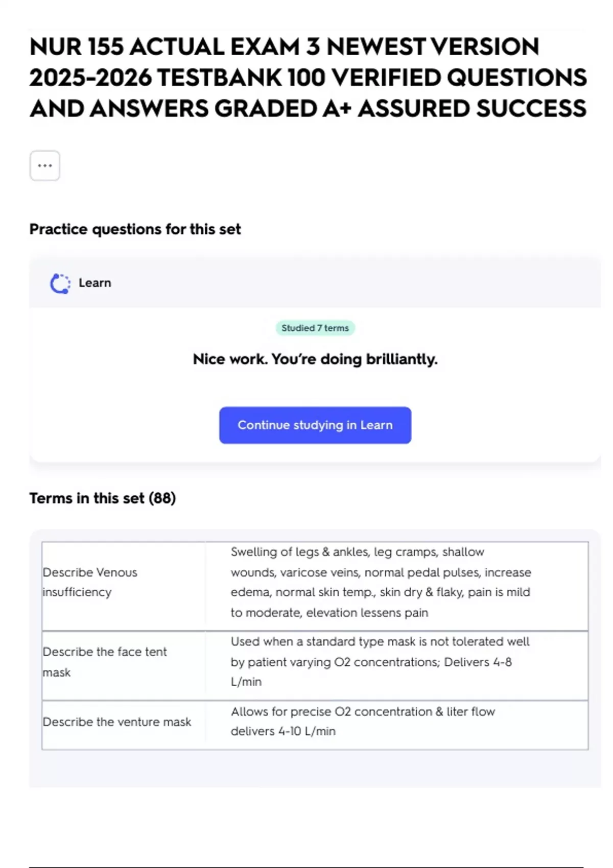Click '2025-2026' in the set title
The image size is (613, 868).
90,78
